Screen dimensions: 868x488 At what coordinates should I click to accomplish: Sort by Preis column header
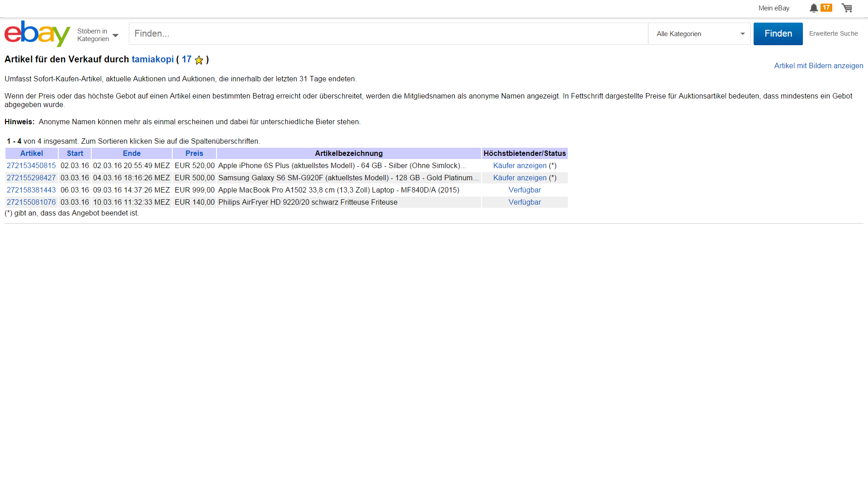194,154
